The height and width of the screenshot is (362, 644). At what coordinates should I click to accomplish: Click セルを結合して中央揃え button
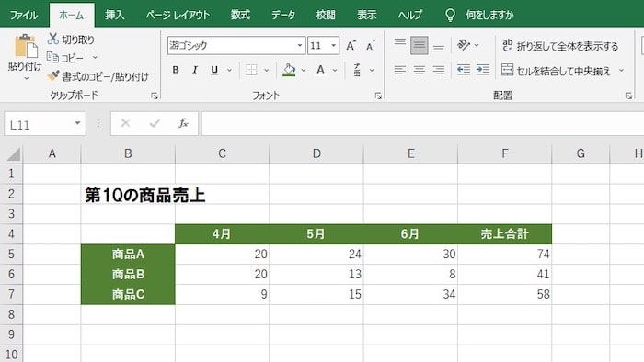tap(556, 71)
